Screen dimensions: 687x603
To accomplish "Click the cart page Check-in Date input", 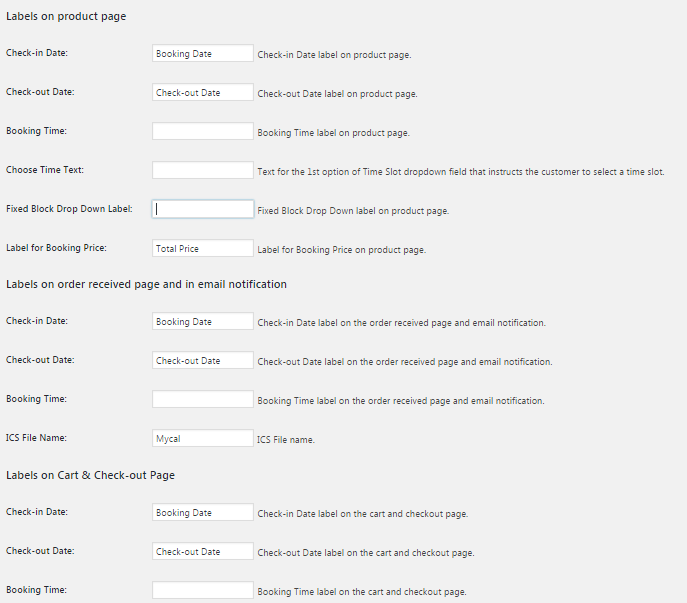I will coord(203,512).
